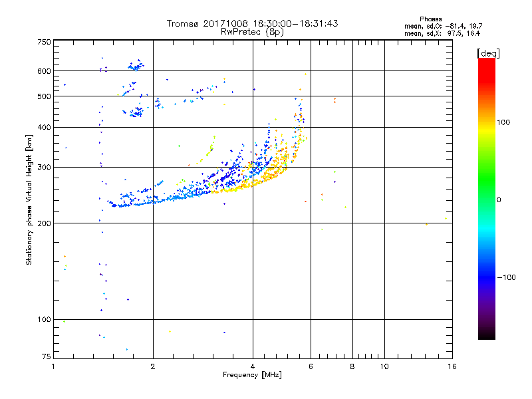Click the '-100' colorbar tick label
Image resolution: width=532 pixels, height=399 pixels.
coord(506,277)
